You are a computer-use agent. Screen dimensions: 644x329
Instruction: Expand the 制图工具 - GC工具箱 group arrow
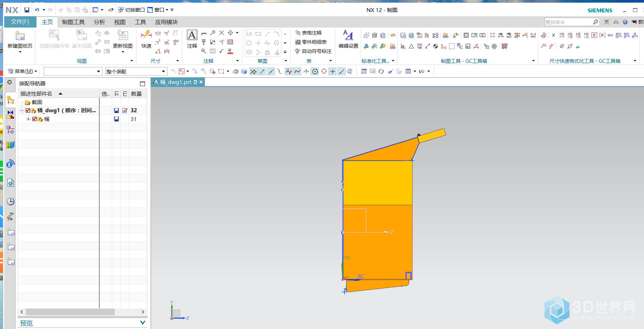point(533,61)
